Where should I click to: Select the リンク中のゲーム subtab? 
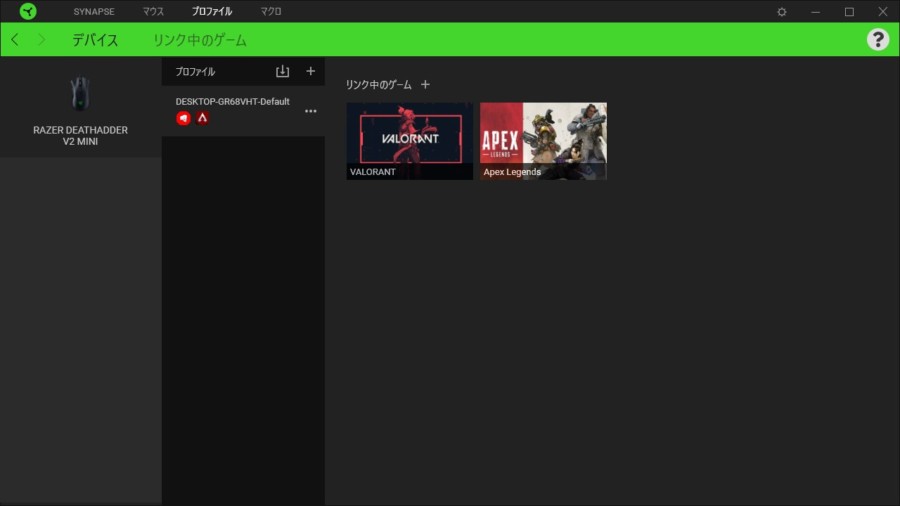[x=199, y=40]
